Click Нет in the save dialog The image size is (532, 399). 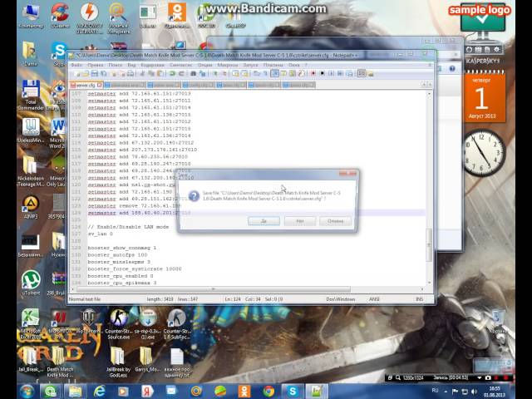point(300,221)
